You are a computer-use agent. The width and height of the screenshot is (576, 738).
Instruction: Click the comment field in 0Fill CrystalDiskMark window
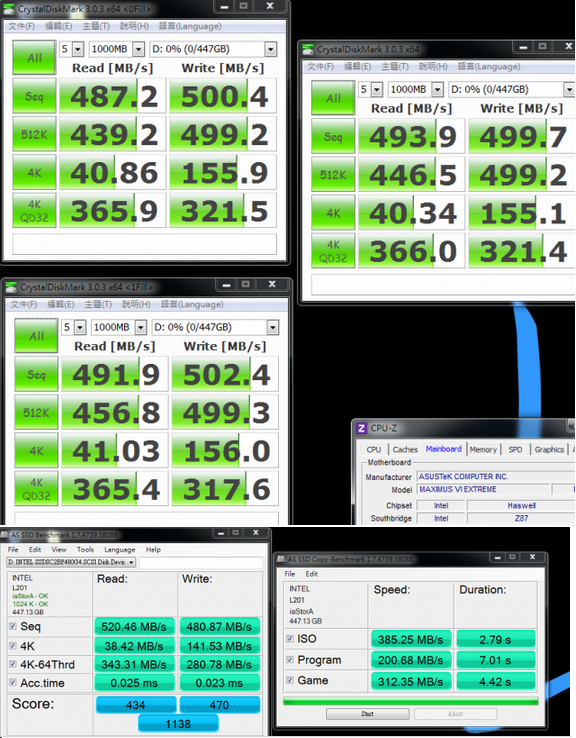pyautogui.click(x=144, y=244)
